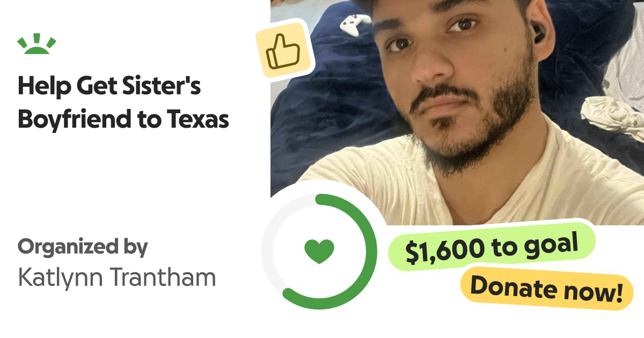The width and height of the screenshot is (644, 338).
Task: Click the Organized by label
Action: [83, 247]
